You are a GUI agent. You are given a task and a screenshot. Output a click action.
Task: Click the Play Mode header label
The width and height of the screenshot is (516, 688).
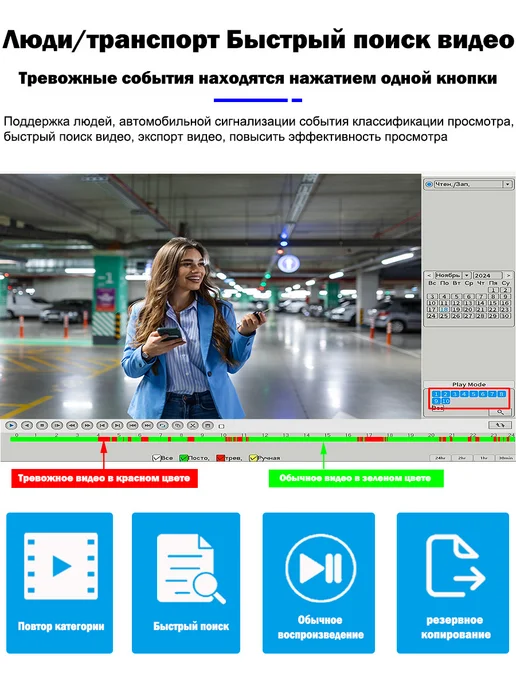click(469, 384)
